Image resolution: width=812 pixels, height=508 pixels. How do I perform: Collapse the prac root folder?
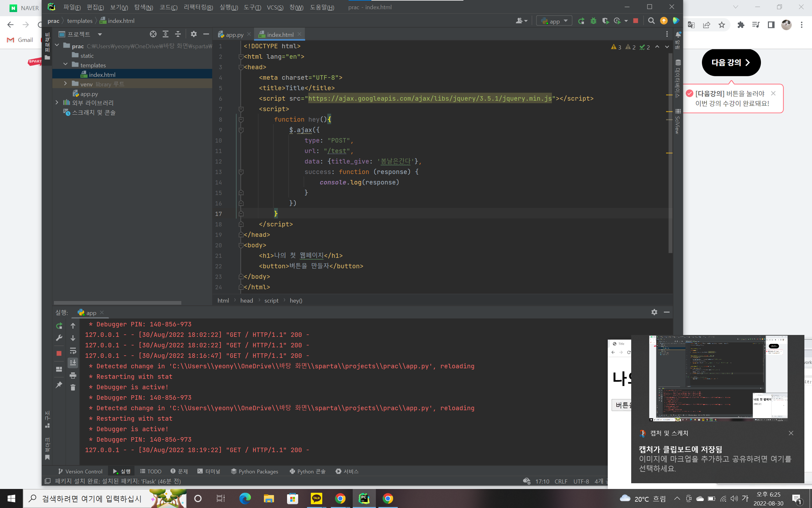click(x=57, y=45)
